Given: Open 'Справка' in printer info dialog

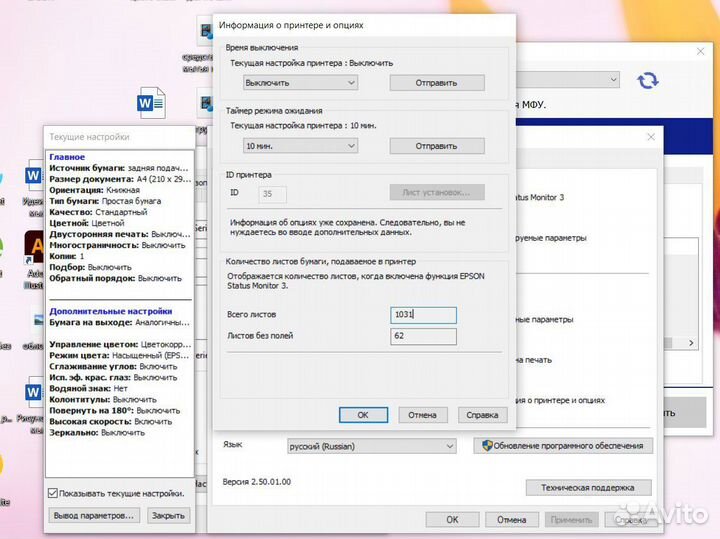Looking at the screenshot, I should [x=482, y=415].
